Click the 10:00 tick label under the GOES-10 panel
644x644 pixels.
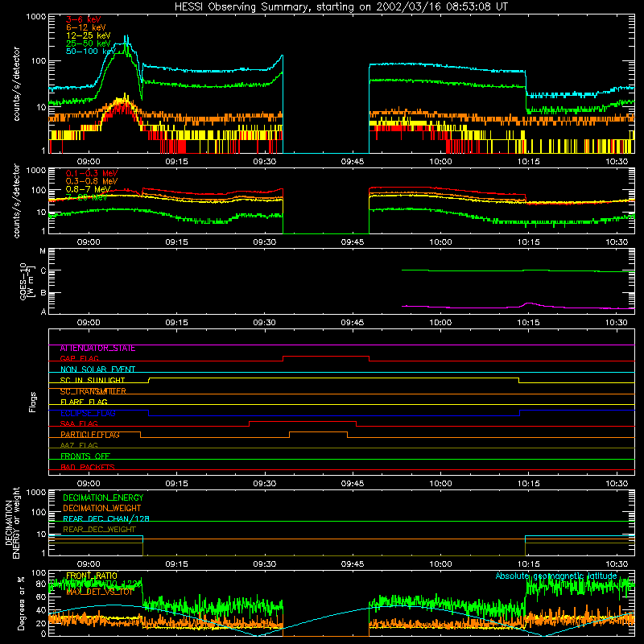[440, 323]
